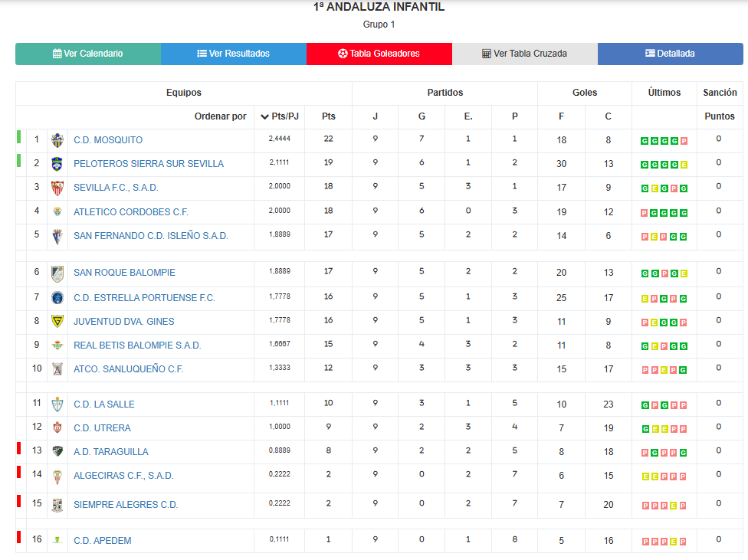Click C.D. La Salle's goals against 23
Screen dimensions: 748x560
(609, 404)
